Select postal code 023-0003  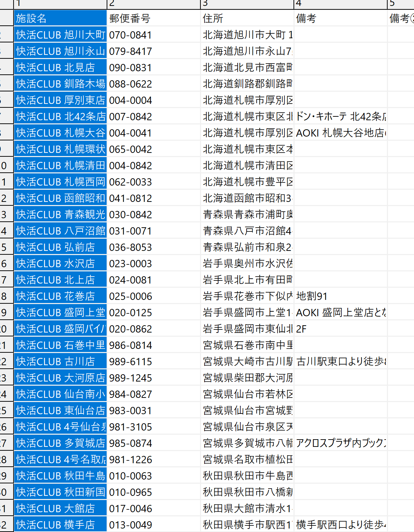(154, 263)
